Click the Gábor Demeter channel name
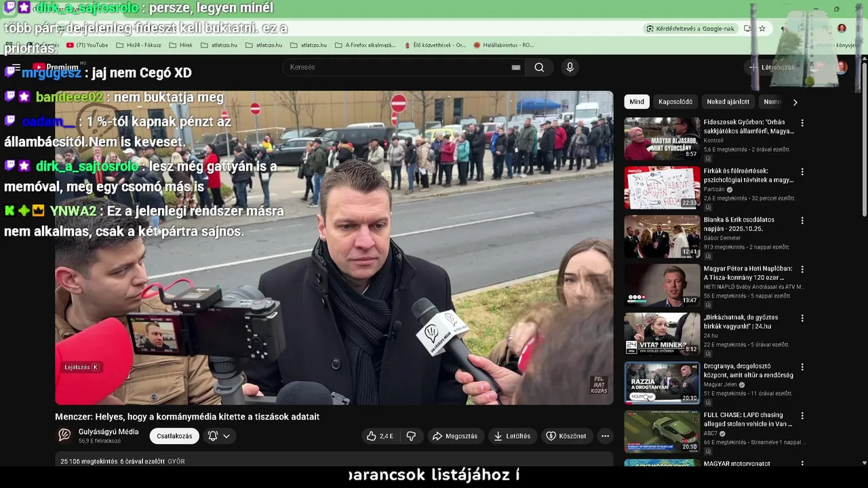This screenshot has height=488, width=868. [x=723, y=239]
